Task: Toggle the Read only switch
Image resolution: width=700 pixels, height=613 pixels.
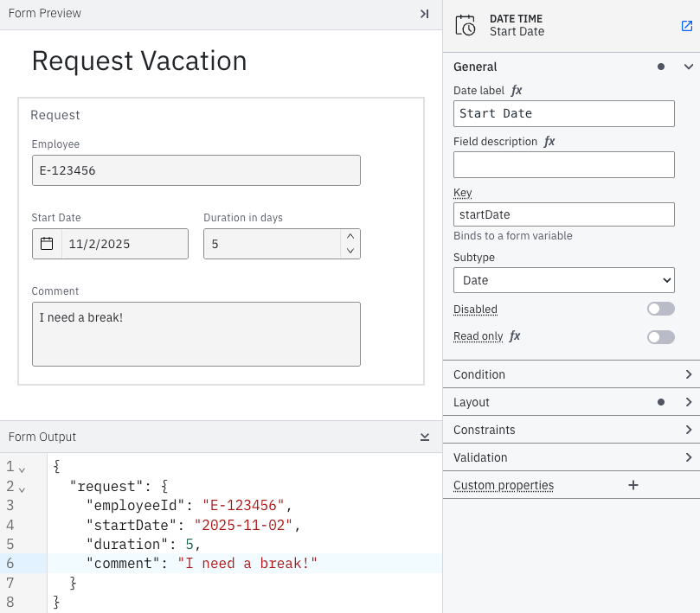Action: 660,336
